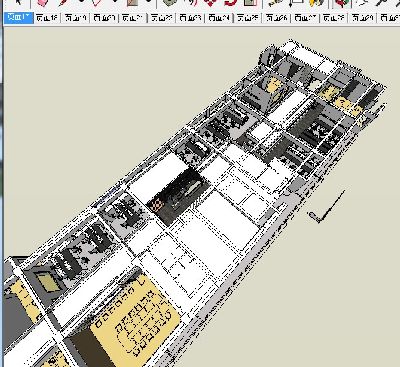
Task: Activate the Move tool with red crossed arrows
Action: [x=210, y=3]
